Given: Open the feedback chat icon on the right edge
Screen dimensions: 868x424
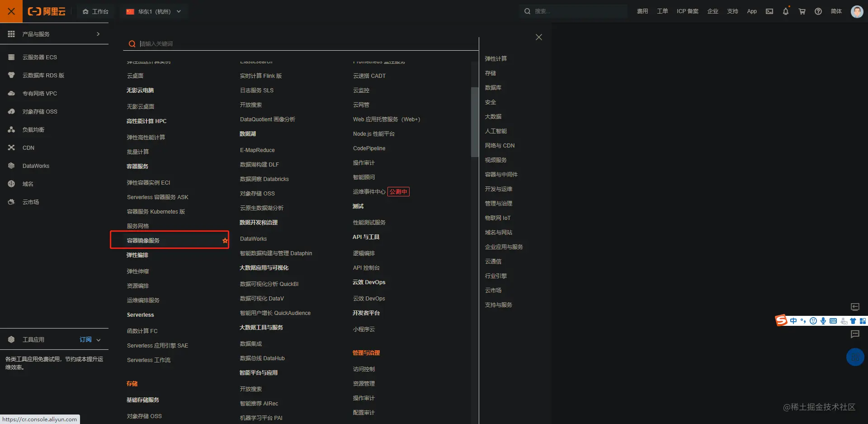Looking at the screenshot, I should (x=855, y=334).
